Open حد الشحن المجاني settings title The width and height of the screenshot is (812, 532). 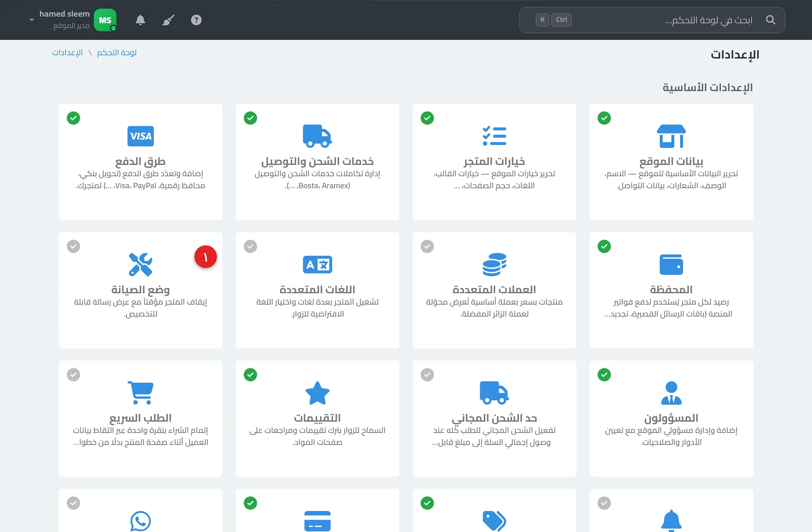pos(494,418)
